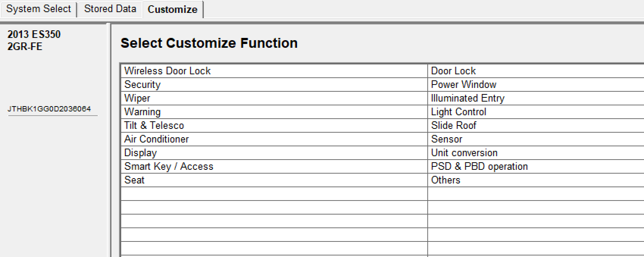
Task: Open the Stored Data tab
Action: point(110,9)
